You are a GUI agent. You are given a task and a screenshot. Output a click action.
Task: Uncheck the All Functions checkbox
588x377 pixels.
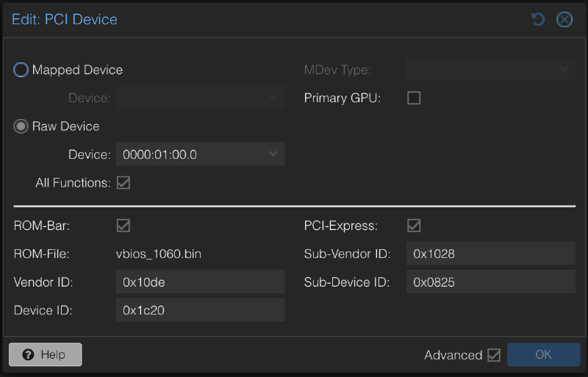click(123, 182)
